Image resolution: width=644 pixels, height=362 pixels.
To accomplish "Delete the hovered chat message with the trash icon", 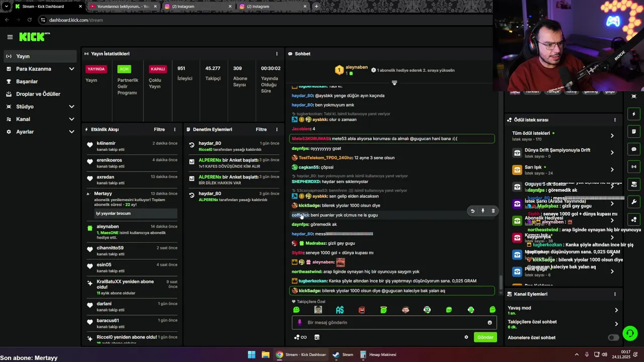I will coord(493,211).
